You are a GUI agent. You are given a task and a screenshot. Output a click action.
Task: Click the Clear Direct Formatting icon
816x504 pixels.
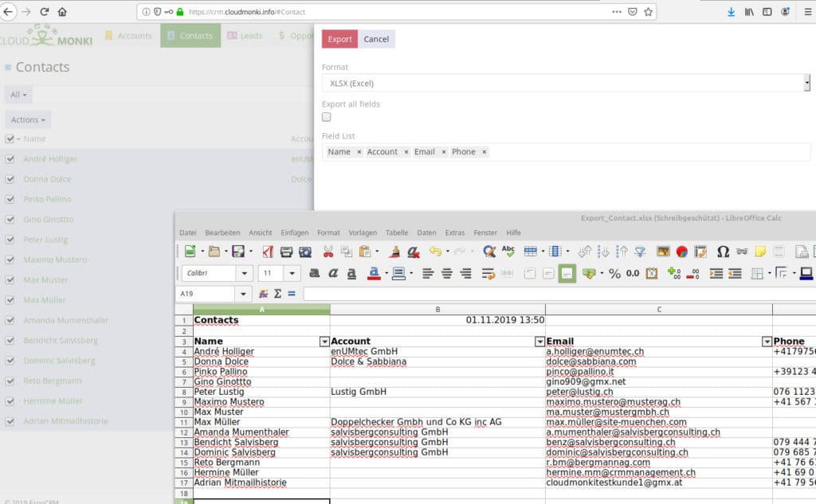414,252
